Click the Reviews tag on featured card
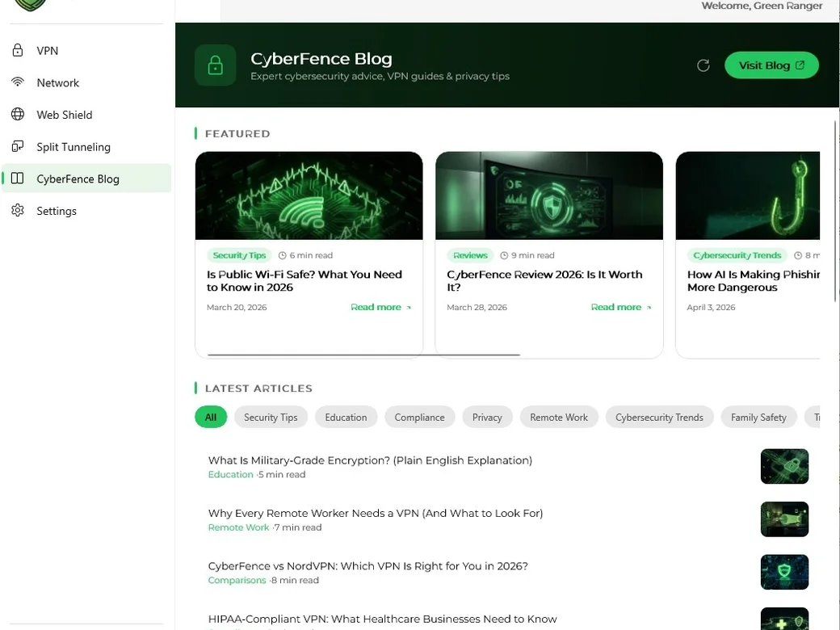Image resolution: width=840 pixels, height=630 pixels. click(x=470, y=255)
